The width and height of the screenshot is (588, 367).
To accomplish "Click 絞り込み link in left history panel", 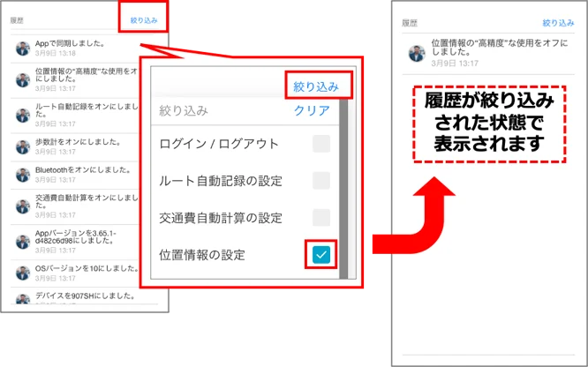I will (x=144, y=20).
